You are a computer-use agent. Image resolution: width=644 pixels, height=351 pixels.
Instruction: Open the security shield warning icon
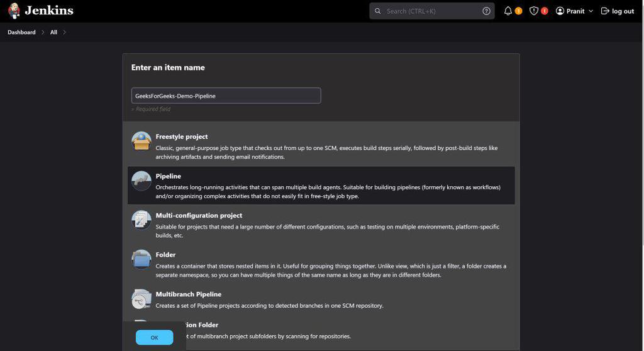pos(534,11)
